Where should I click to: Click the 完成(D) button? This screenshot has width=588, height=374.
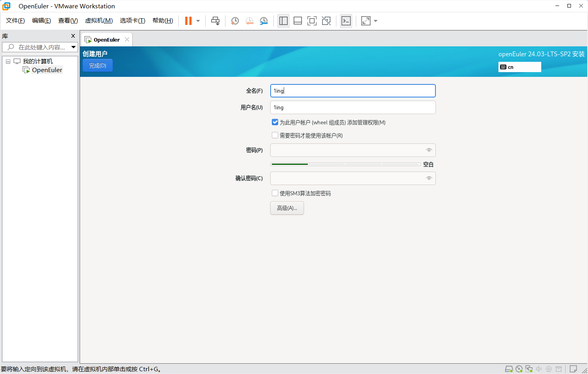point(97,65)
